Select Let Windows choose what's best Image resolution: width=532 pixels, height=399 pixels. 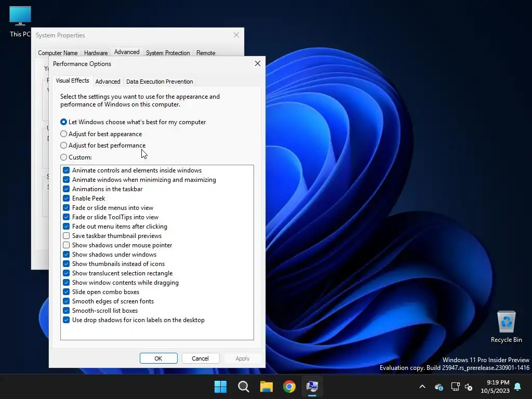pos(133,122)
